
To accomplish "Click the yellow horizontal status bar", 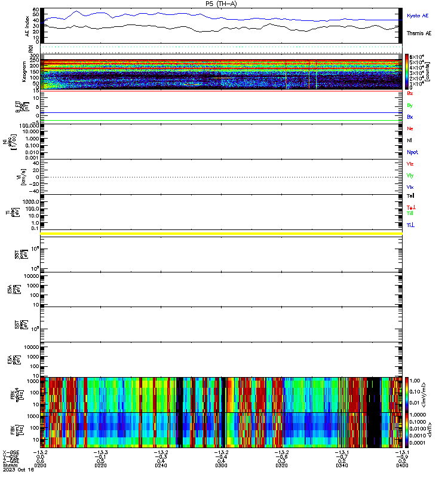I will coord(221,234).
